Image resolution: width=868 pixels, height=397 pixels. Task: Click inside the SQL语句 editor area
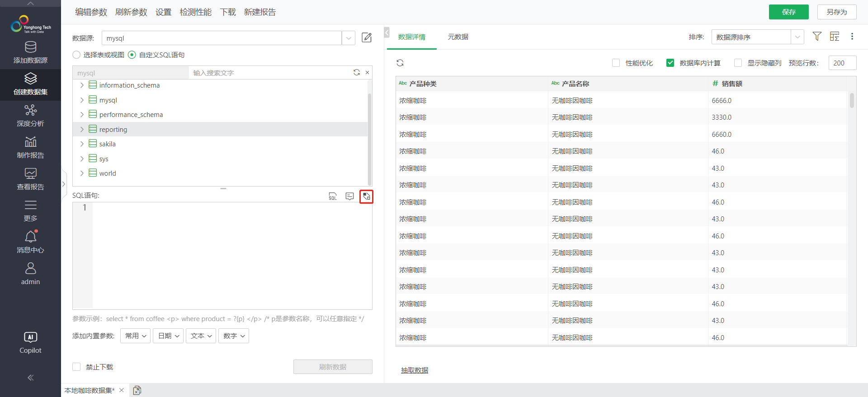(232, 256)
